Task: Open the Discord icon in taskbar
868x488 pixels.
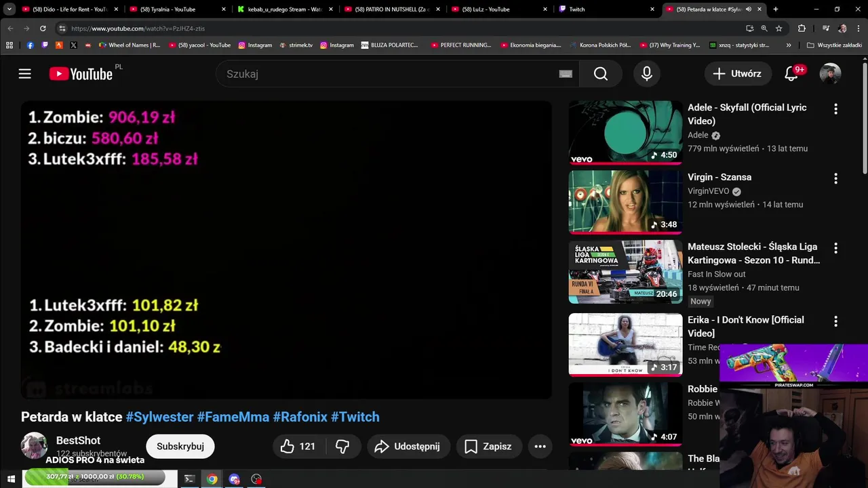Action: (234, 479)
